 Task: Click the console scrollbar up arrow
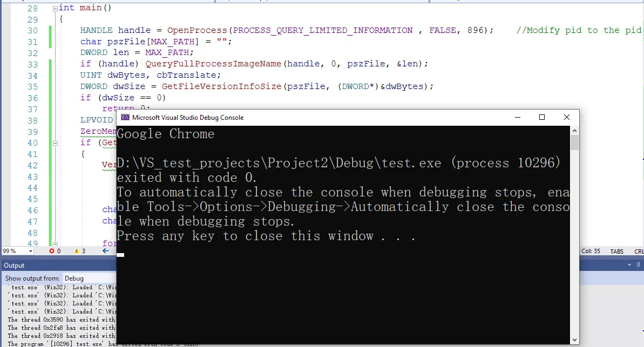coord(574,131)
